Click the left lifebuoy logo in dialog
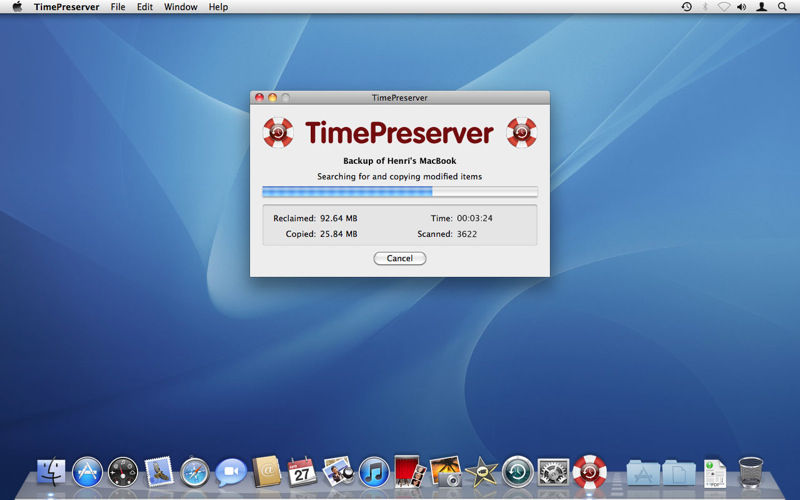This screenshot has width=800, height=500. (x=278, y=132)
